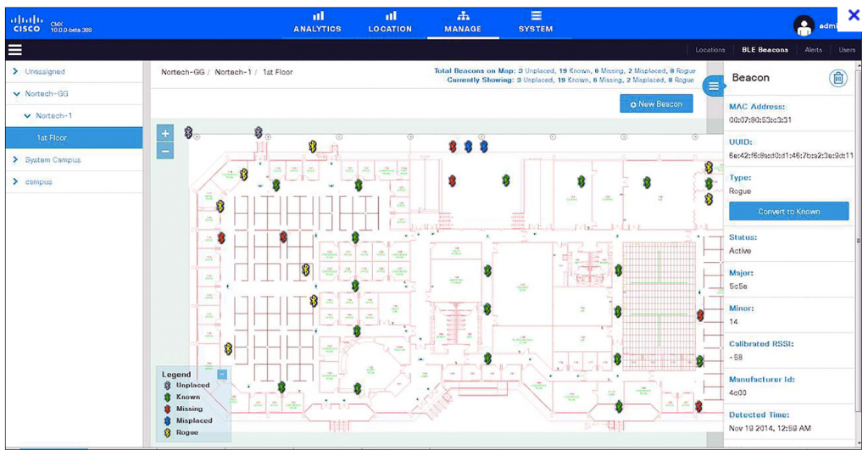The height and width of the screenshot is (456, 868).
Task: Open the Location top navigation tab
Action: click(390, 22)
